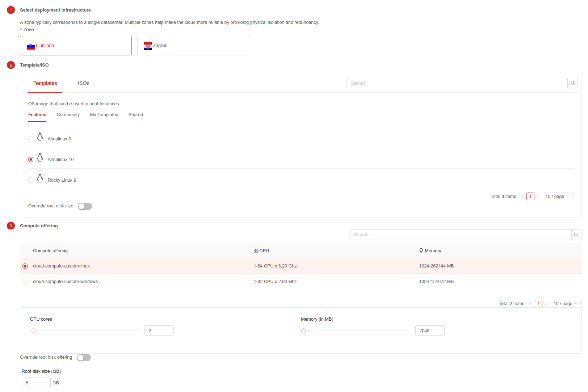588x392 pixels.
Task: Select cloud-compute-custom-windows radio button
Action: 25,282
